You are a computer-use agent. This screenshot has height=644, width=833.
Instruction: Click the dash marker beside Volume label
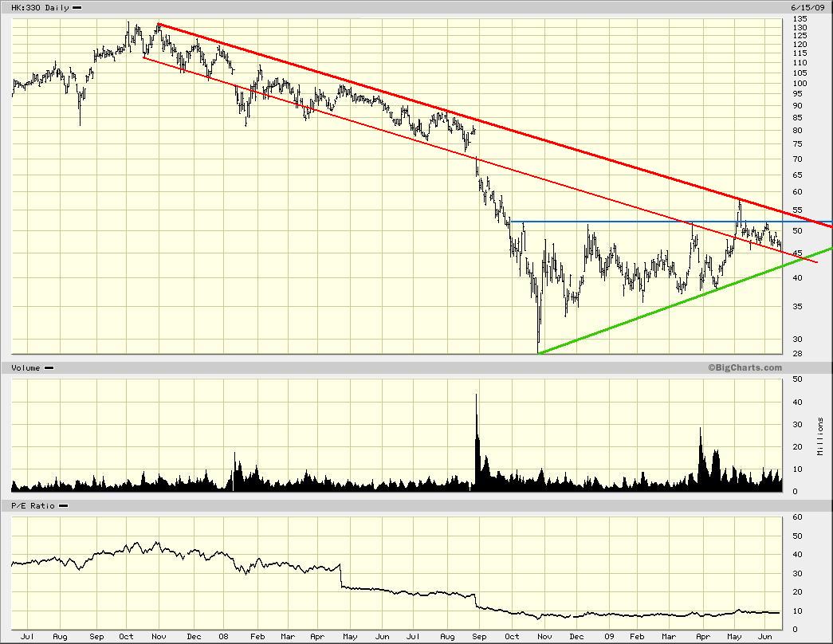pos(49,367)
